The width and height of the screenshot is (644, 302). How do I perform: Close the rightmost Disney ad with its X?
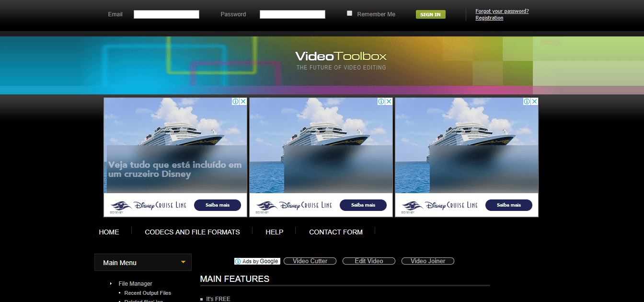click(534, 102)
